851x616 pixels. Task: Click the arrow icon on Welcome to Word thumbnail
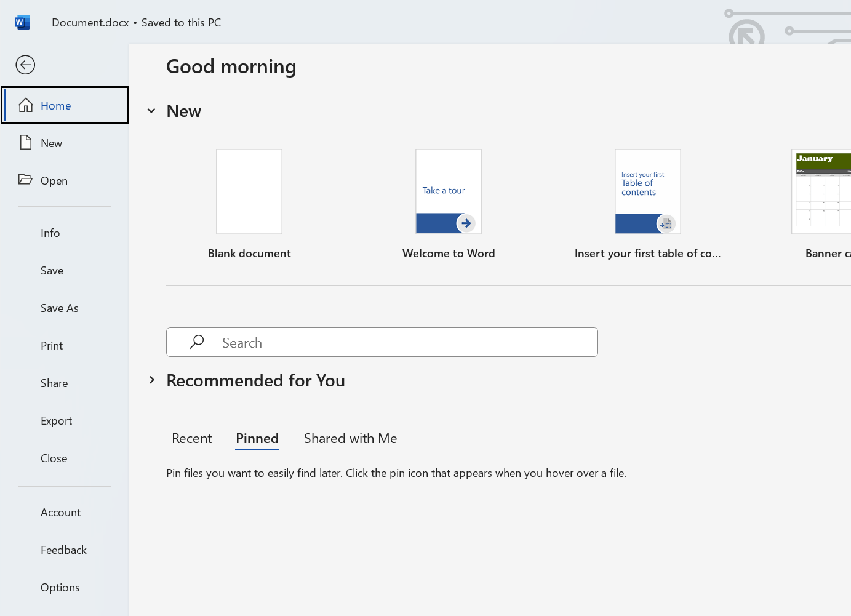466,223
